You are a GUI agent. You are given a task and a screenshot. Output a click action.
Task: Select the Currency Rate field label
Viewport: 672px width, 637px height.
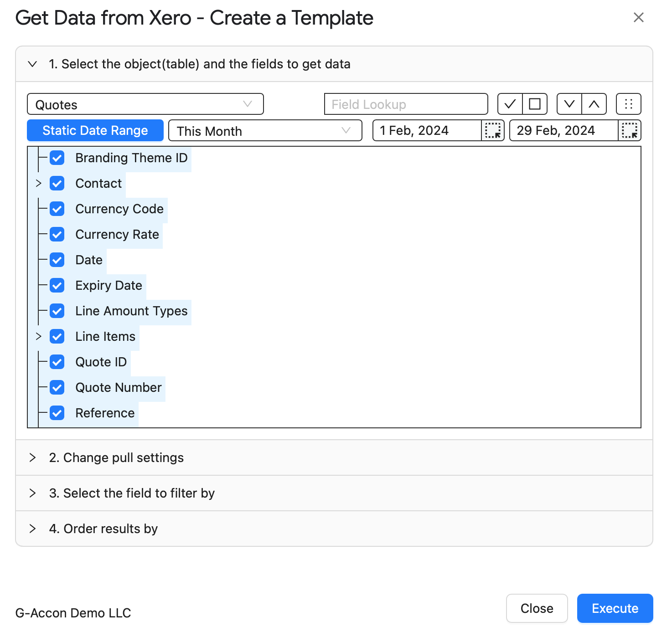tap(117, 234)
